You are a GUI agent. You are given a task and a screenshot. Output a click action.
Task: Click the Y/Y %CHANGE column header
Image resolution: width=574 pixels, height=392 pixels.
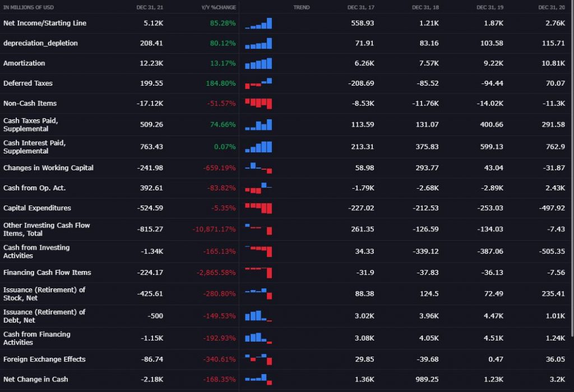point(219,7)
